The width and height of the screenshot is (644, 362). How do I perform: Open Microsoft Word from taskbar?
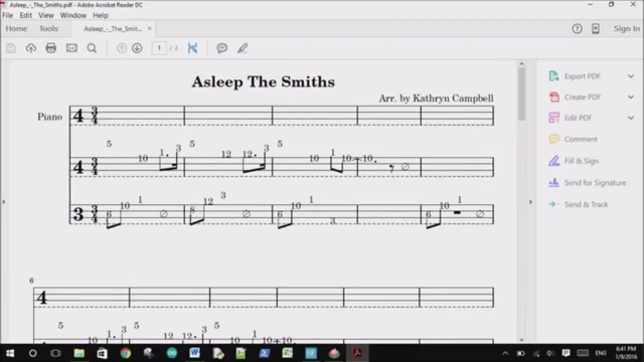point(195,353)
